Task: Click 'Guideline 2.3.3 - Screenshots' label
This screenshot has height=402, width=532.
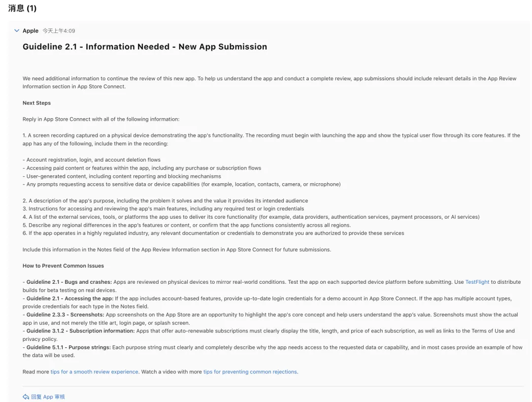Action: 65,314
